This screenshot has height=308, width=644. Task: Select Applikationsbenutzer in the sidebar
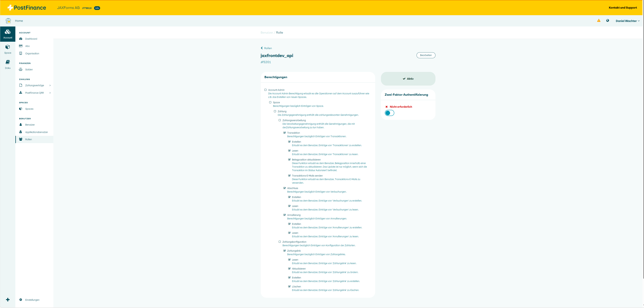(x=36, y=132)
